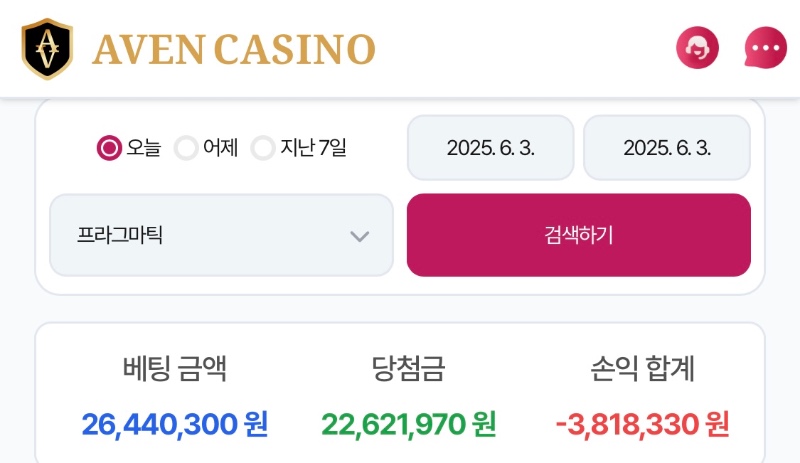Select the 지난 7일 radio button
The image size is (800, 463).
263,148
